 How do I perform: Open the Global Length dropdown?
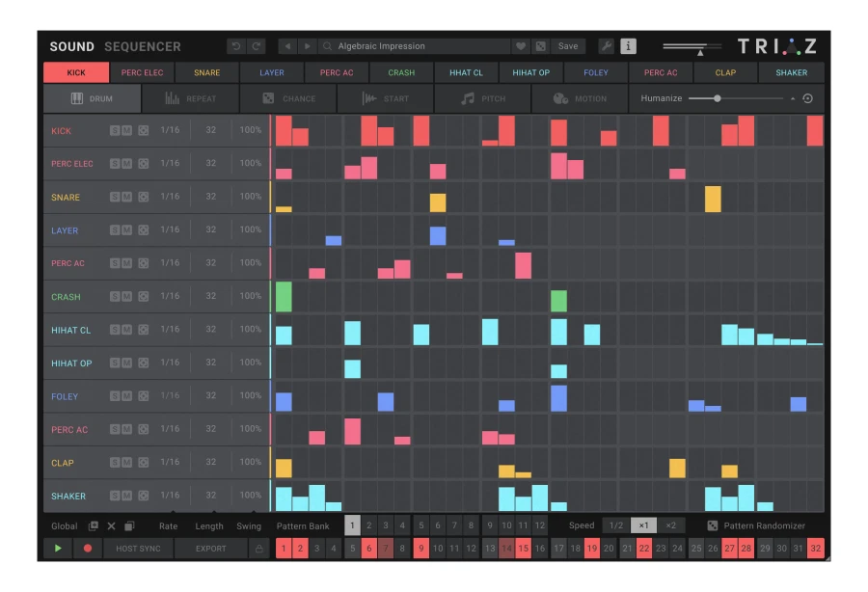tap(209, 526)
